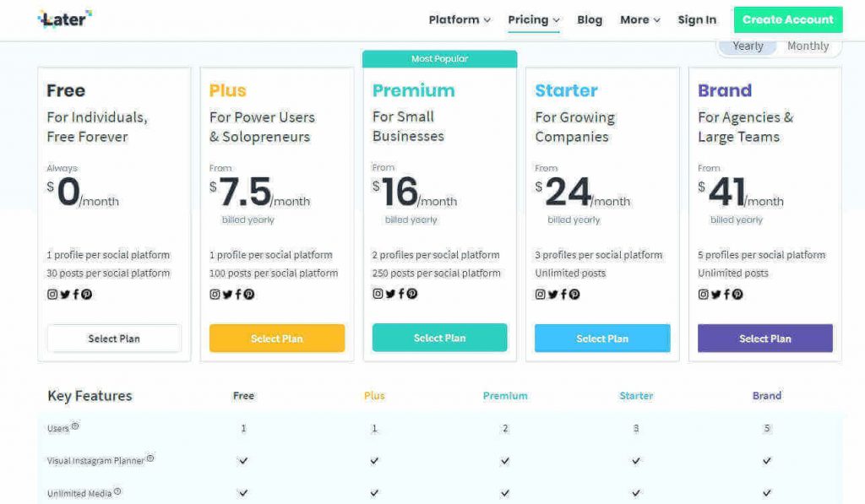Open the Pricing dropdown menu

534,19
